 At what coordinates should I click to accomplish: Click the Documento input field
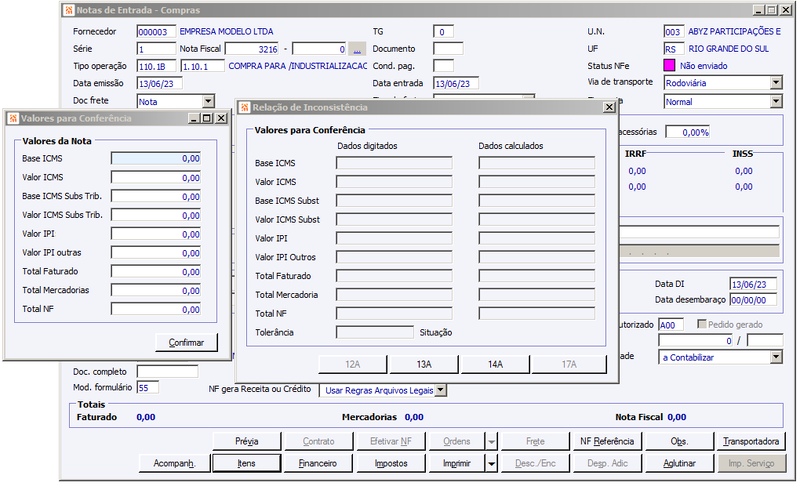pyautogui.click(x=448, y=49)
